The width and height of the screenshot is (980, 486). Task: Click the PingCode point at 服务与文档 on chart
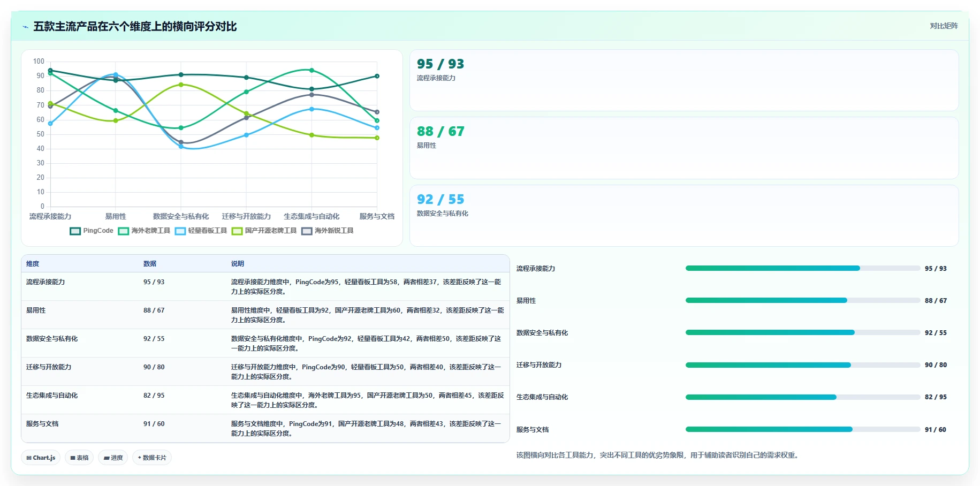(x=377, y=76)
